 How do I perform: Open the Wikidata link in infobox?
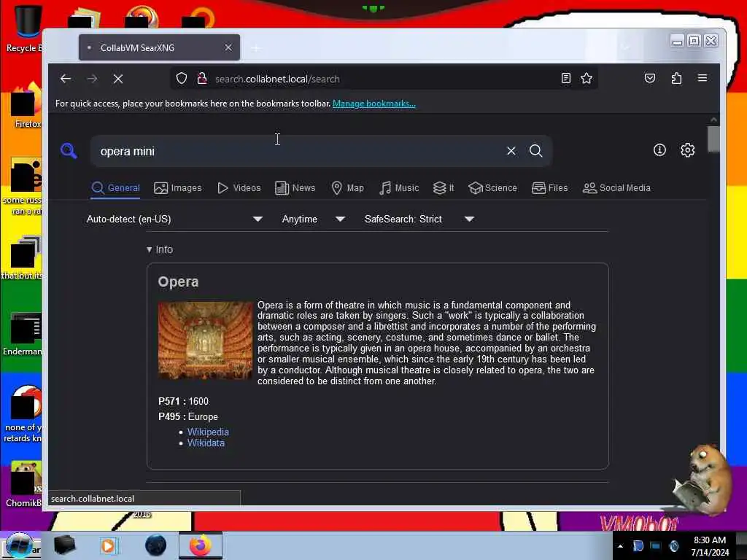[x=206, y=443]
